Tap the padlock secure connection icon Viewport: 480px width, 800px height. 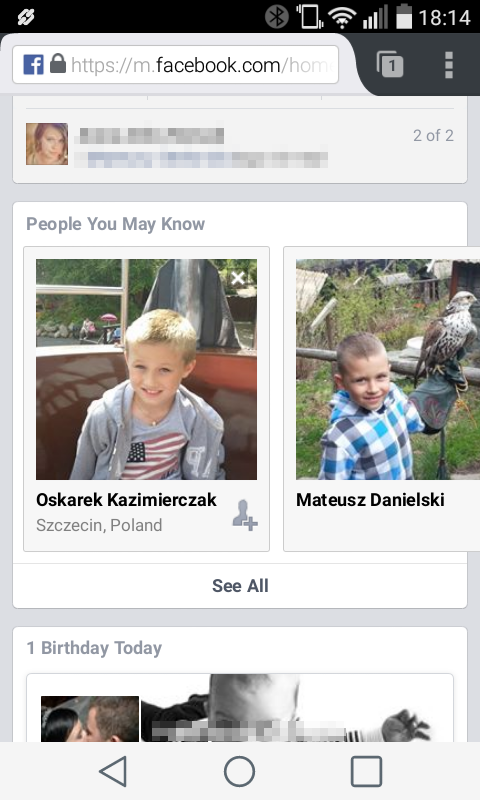tap(58, 64)
